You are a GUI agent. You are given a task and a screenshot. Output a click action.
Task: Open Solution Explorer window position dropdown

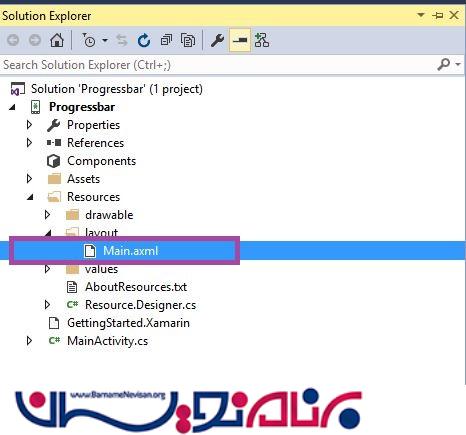[x=421, y=15]
